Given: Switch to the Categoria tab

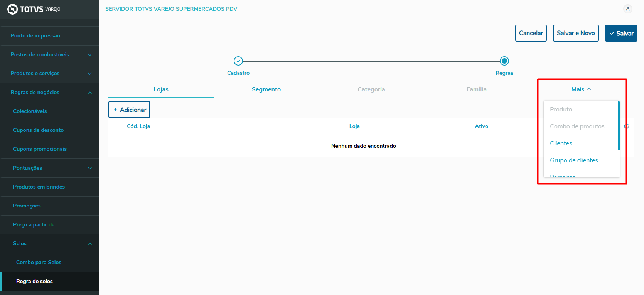Looking at the screenshot, I should (x=371, y=89).
